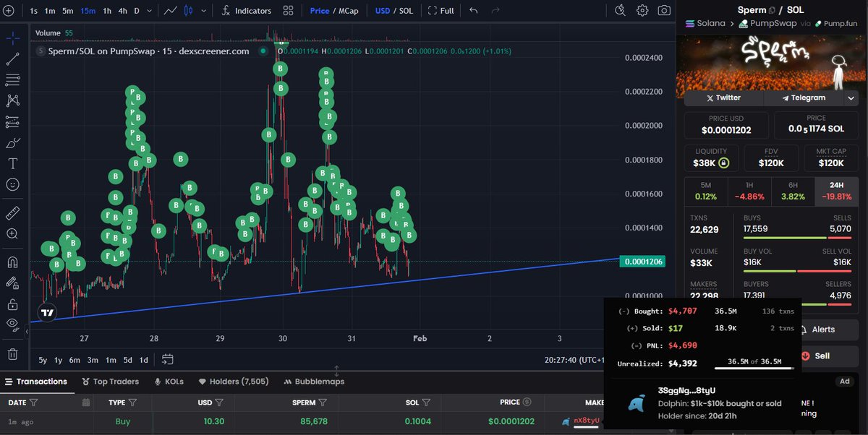Select the 5M price change tab
868x435 pixels.
706,191
